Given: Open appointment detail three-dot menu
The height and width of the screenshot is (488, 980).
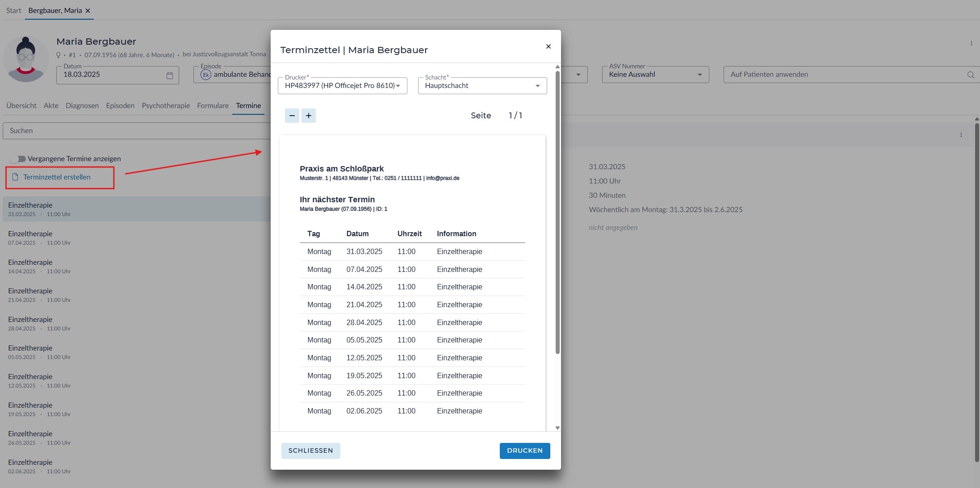Looking at the screenshot, I should click(961, 135).
